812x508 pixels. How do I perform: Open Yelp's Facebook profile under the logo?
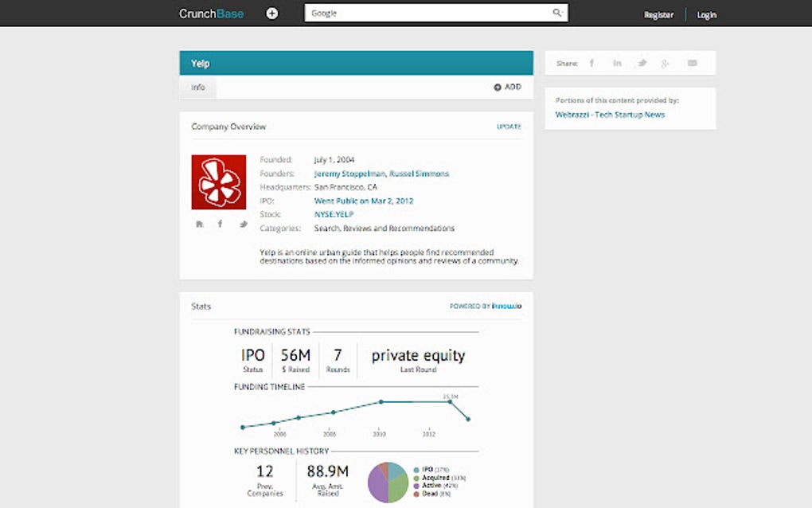coord(220,225)
